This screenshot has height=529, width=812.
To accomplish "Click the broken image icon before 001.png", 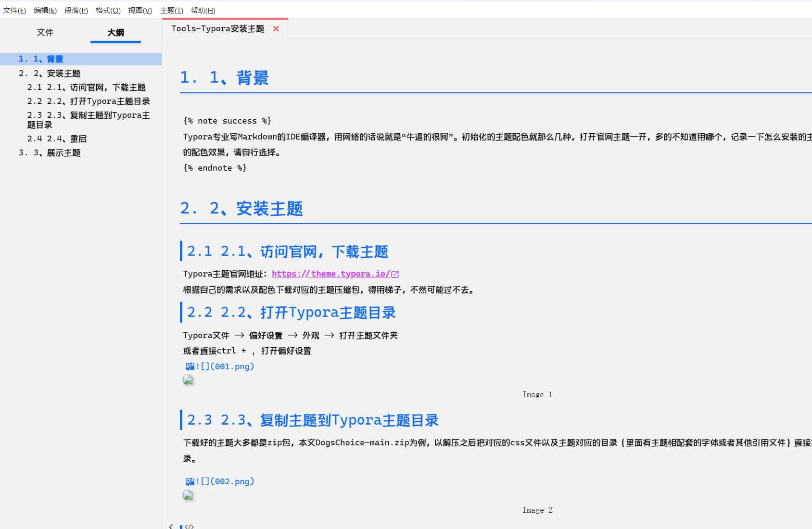I will (190, 366).
